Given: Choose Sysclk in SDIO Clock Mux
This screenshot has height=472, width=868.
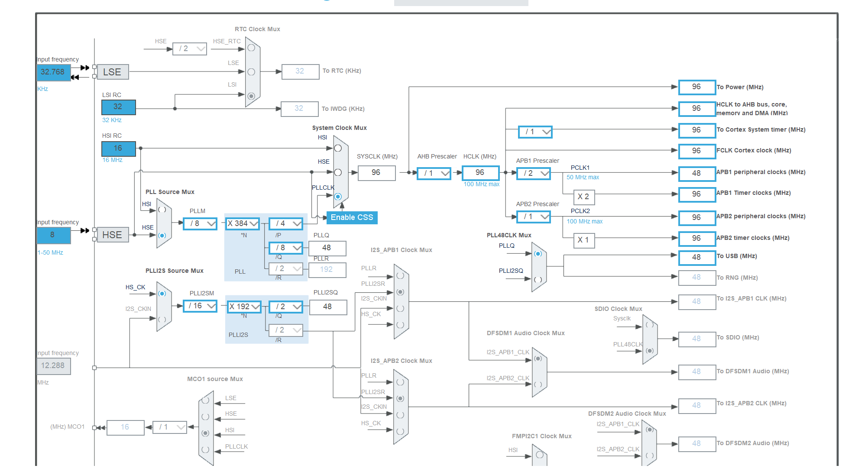Looking at the screenshot, I should pyautogui.click(x=650, y=325).
